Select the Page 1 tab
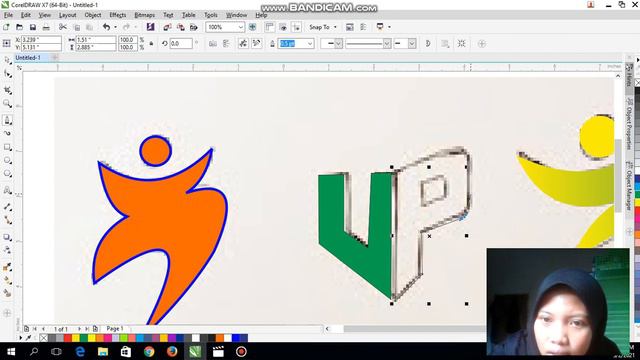Image resolution: width=640 pixels, height=360 pixels. pos(115,329)
